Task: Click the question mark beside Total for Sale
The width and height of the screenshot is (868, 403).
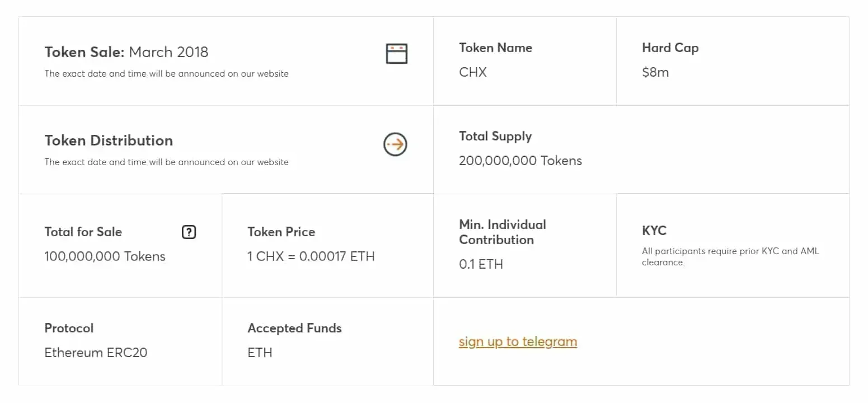Action: point(189,232)
